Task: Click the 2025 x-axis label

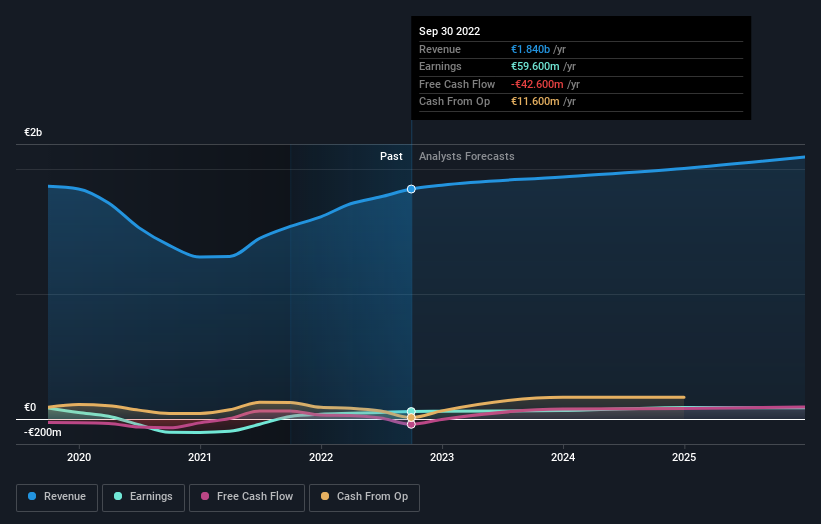Action: (x=684, y=458)
